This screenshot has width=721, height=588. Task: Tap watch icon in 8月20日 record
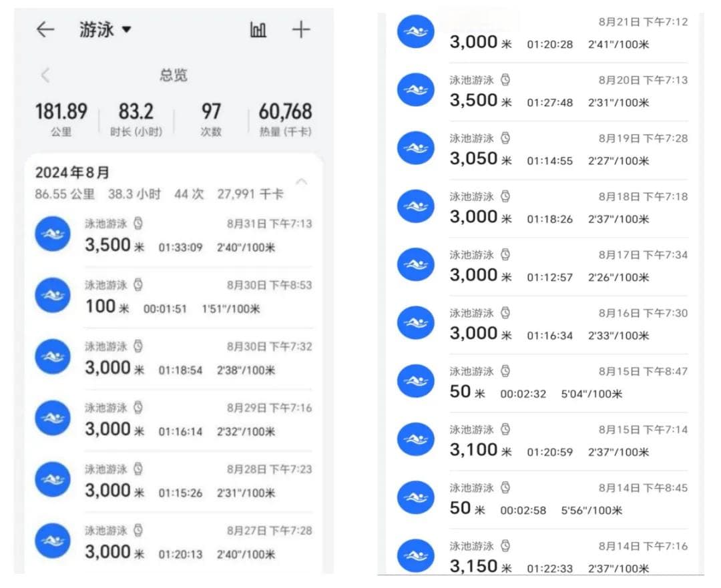point(505,79)
